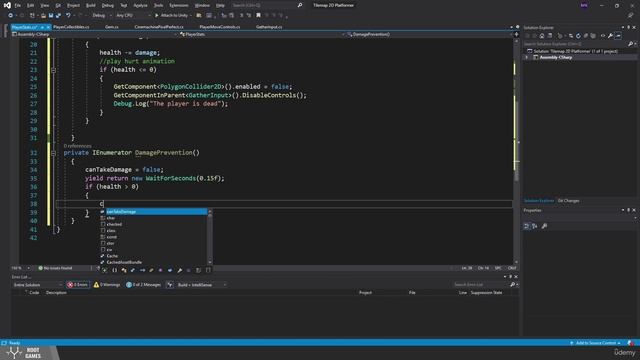
Task: Click the Description column header
Action: click(x=56, y=293)
